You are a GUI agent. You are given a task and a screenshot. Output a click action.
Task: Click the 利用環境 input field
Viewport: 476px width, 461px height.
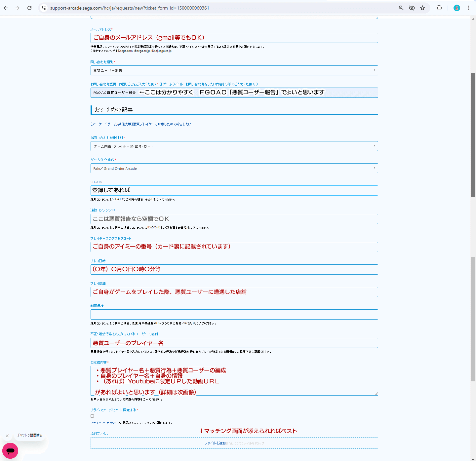(x=234, y=314)
